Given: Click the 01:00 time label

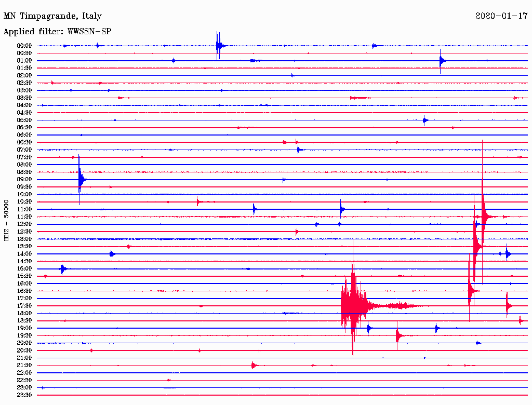Looking at the screenshot, I should pyautogui.click(x=24, y=61).
